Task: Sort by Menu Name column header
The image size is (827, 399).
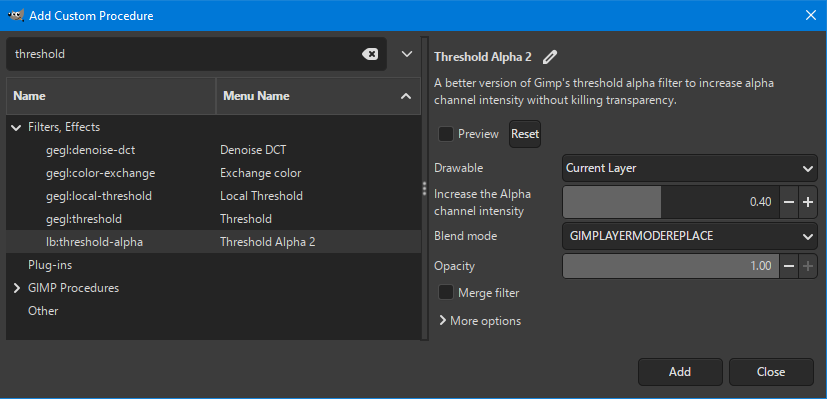Action: click(x=318, y=96)
